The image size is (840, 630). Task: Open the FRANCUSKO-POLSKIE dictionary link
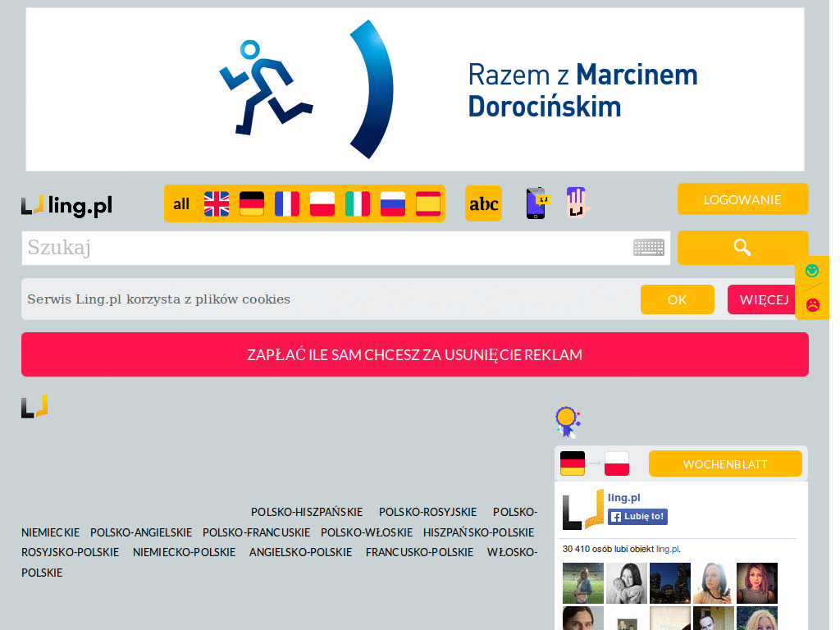419,552
